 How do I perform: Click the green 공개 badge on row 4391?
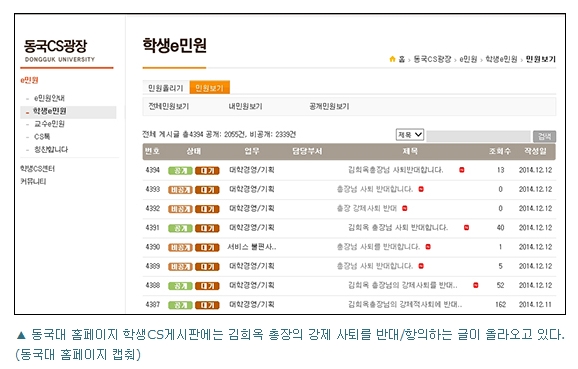[180, 228]
